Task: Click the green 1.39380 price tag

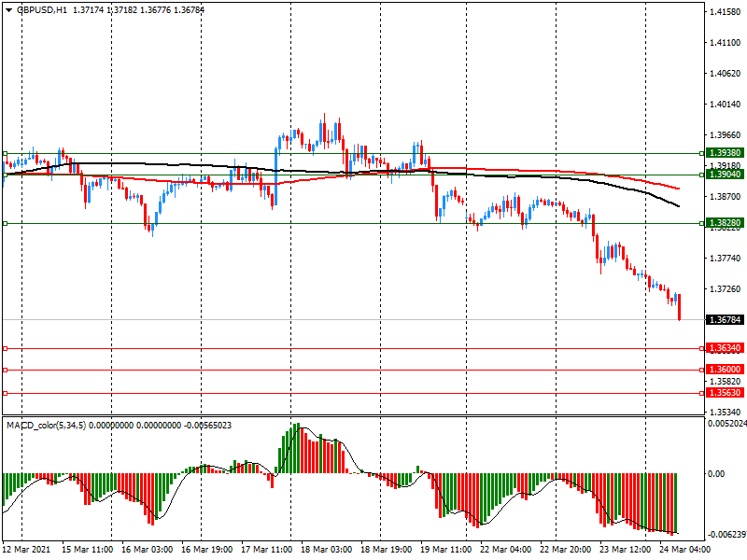Action: (725, 153)
